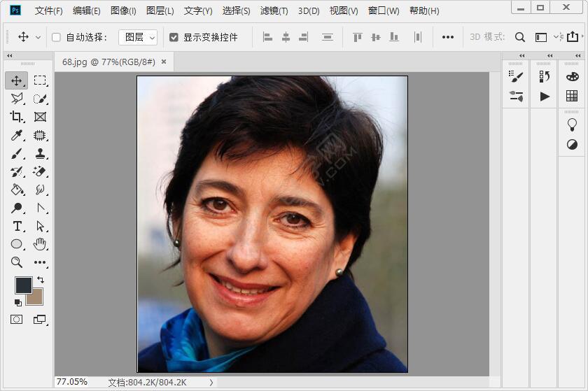Select the Frame tool
588x391 pixels.
click(x=40, y=117)
